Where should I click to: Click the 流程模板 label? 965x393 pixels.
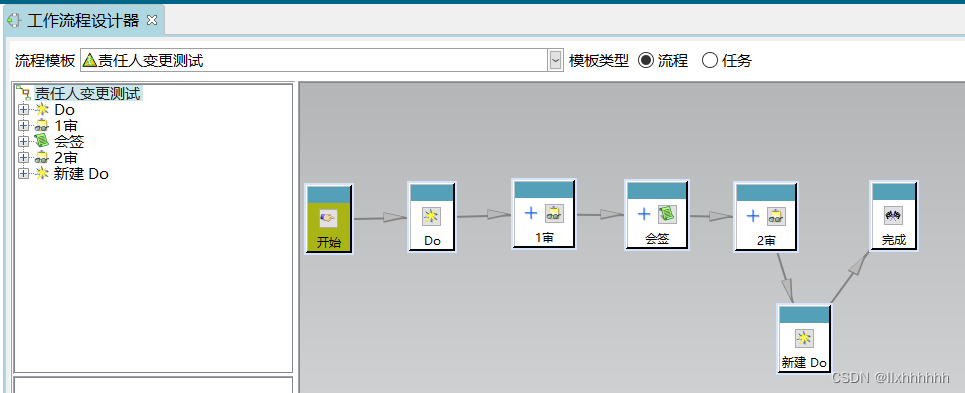point(45,60)
